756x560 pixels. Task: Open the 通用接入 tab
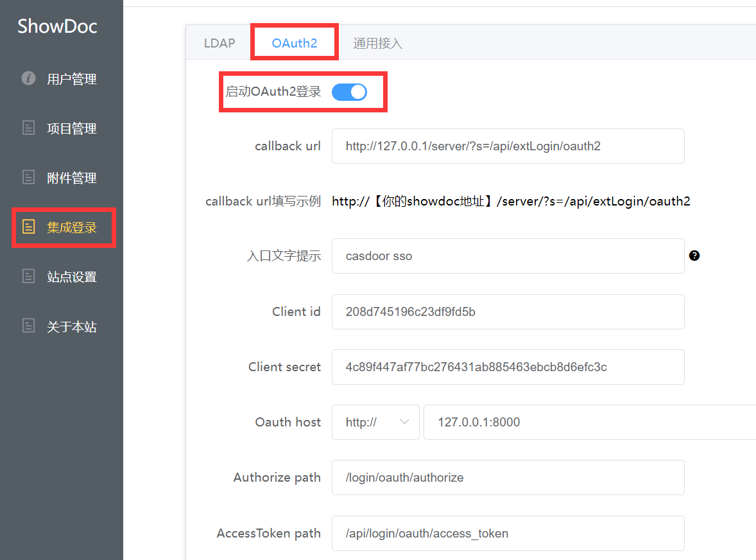pos(378,42)
